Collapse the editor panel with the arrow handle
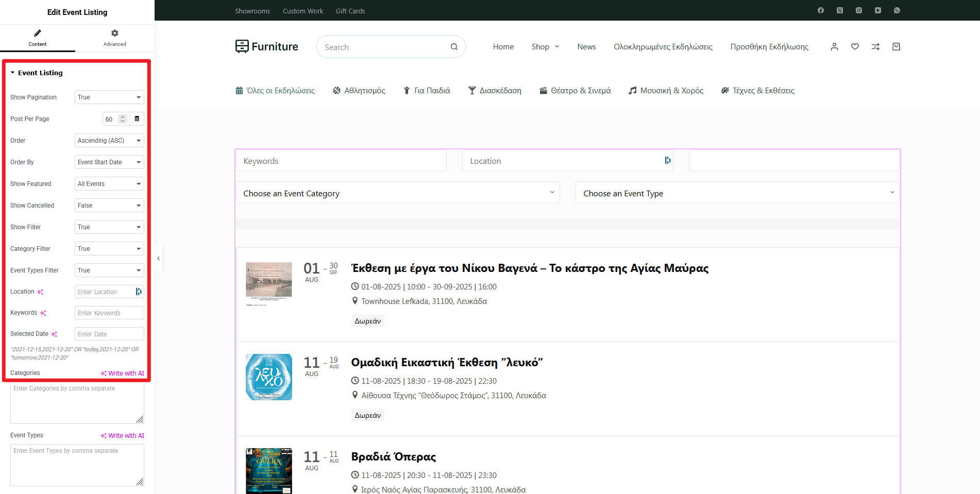Screen dimensions: 980x494 (x=158, y=259)
